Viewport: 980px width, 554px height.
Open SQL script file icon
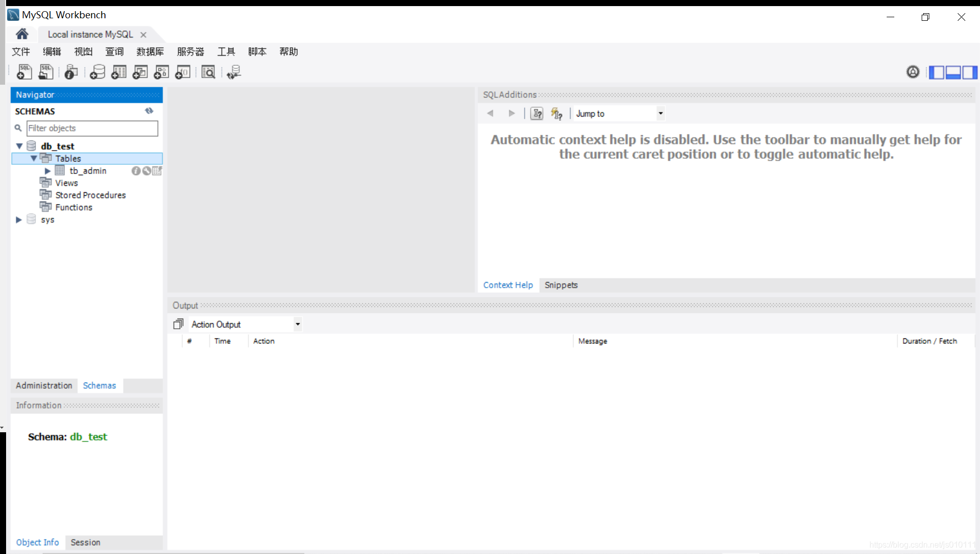coord(46,72)
